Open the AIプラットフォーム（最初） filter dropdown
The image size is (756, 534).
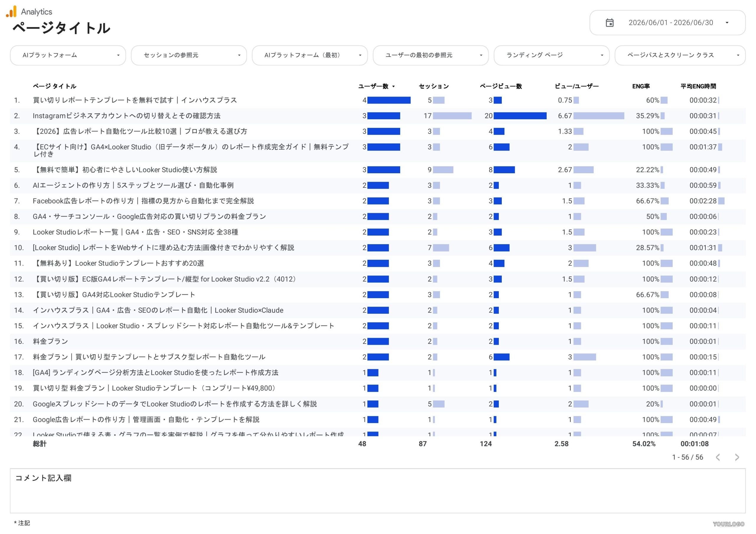(309, 55)
